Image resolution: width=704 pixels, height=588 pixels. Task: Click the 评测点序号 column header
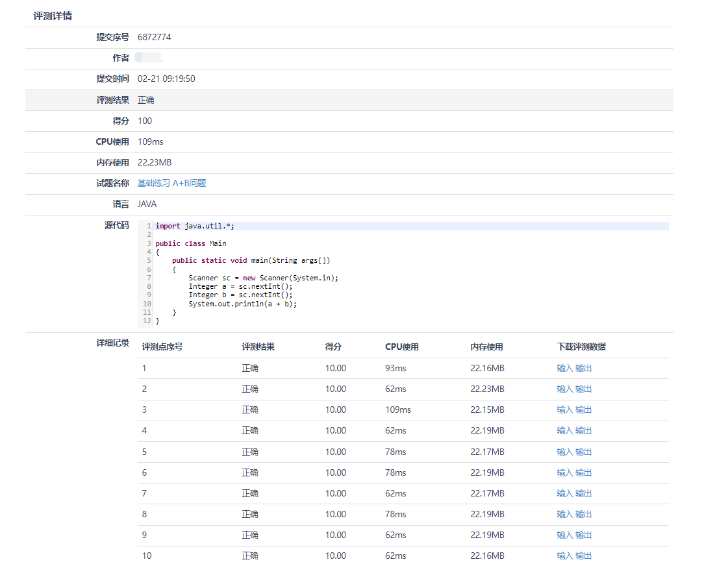point(162,347)
